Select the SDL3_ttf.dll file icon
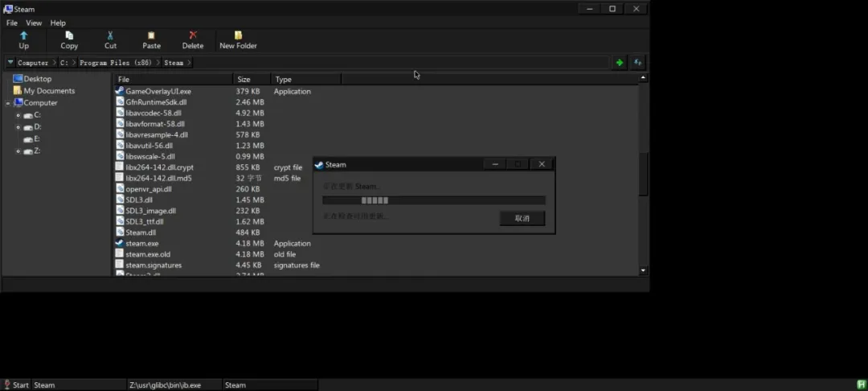The image size is (868, 391). pyautogui.click(x=120, y=221)
